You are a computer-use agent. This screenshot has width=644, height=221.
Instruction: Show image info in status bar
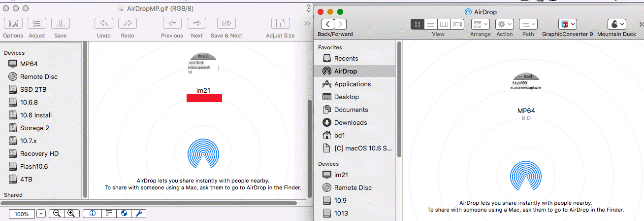coord(93,214)
